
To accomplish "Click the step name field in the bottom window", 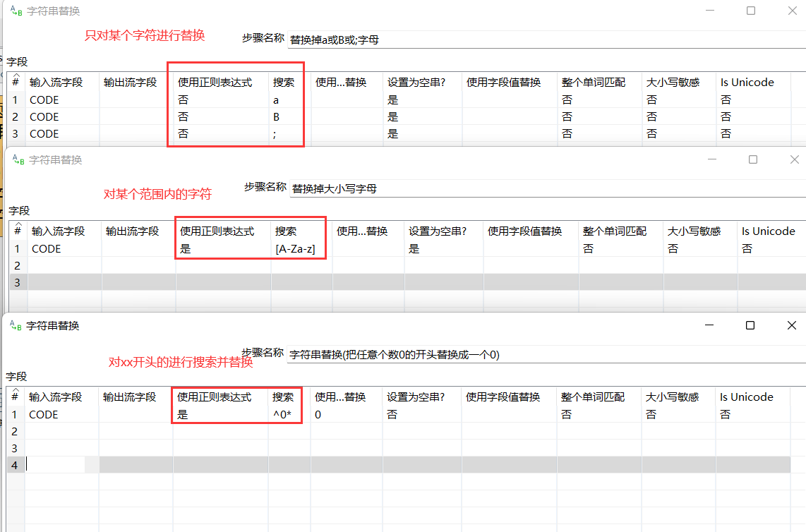I will (546, 355).
